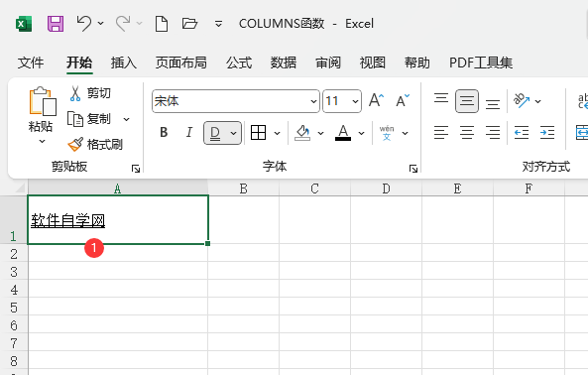Expand the fill color dropdown arrow
The height and width of the screenshot is (375, 588).
pos(320,133)
